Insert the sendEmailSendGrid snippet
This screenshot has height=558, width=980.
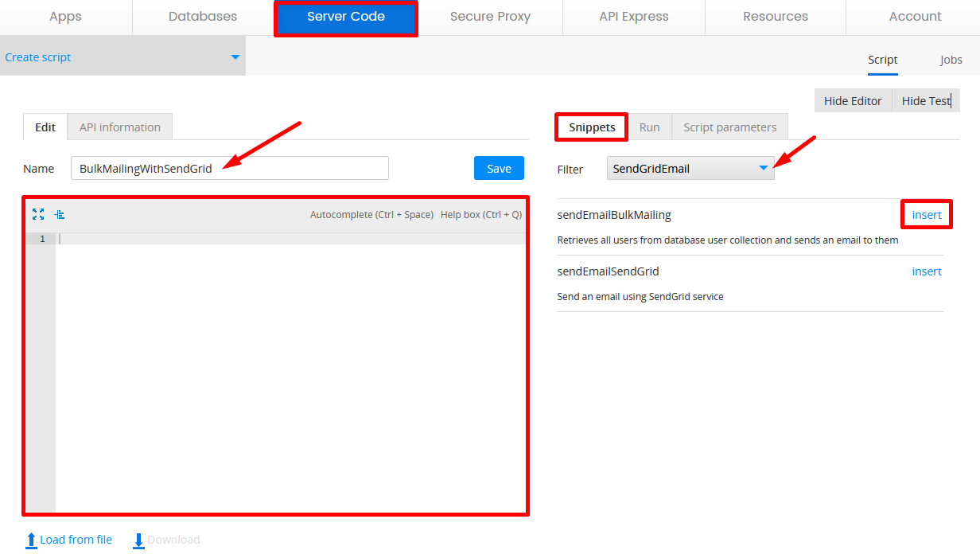pos(927,271)
